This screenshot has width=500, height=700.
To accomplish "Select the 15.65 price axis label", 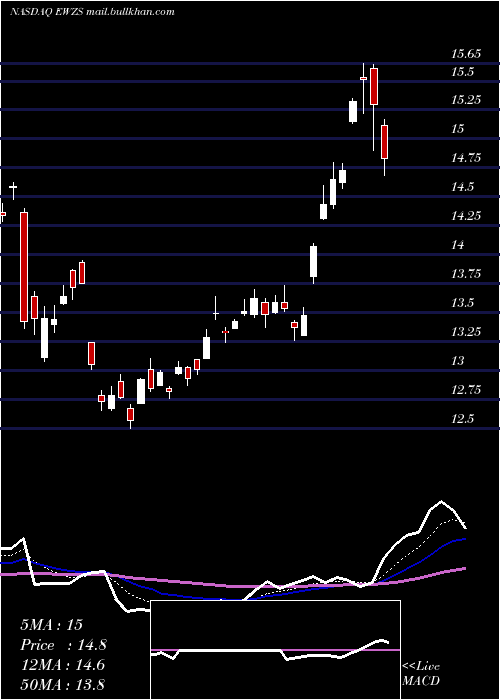I will 466,54.
